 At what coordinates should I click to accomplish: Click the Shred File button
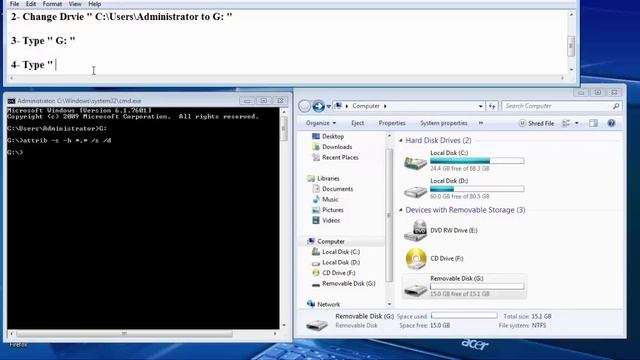click(536, 123)
